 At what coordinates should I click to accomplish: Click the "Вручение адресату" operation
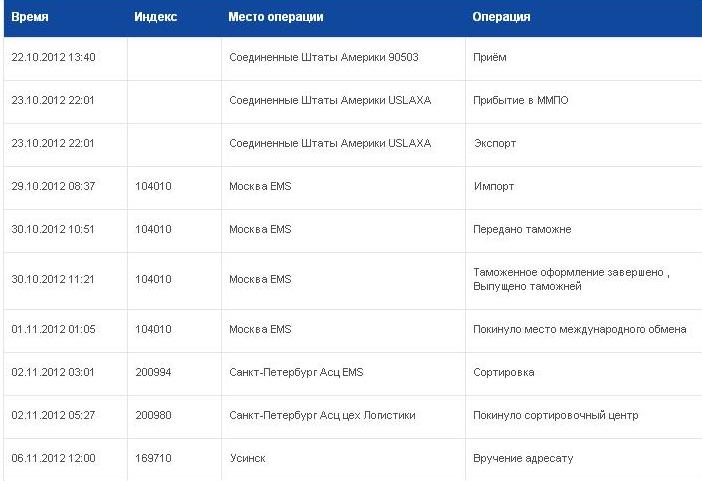523,458
